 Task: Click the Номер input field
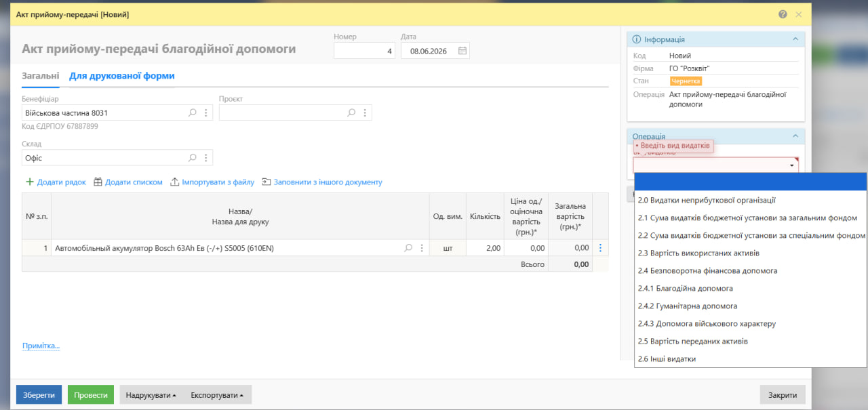coord(364,51)
